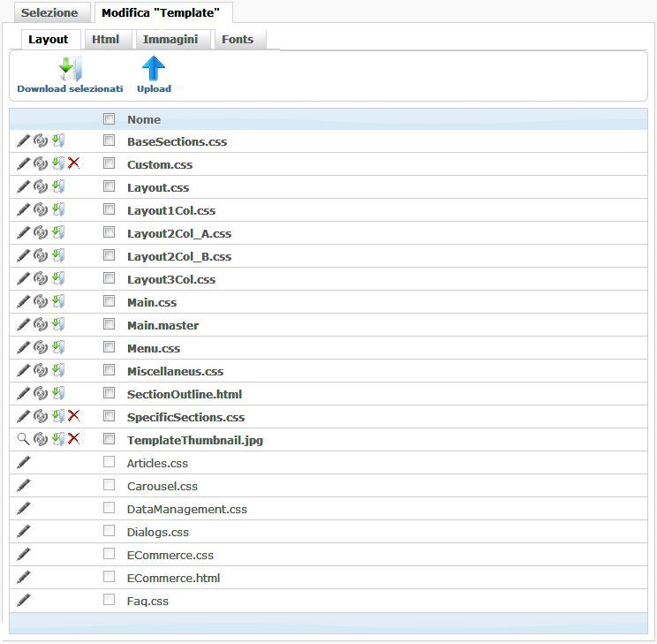The height and width of the screenshot is (644, 657).
Task: Edit Faq.css using its pencil icon
Action: pyautogui.click(x=24, y=600)
